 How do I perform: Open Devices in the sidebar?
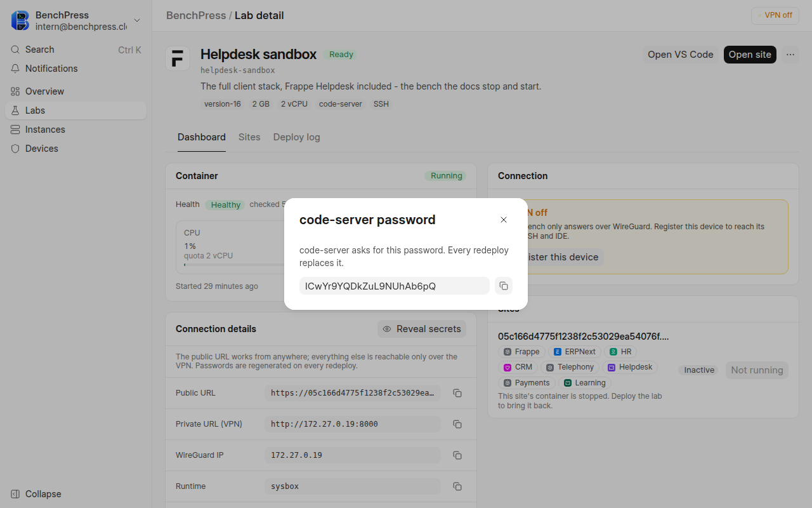click(x=76, y=149)
